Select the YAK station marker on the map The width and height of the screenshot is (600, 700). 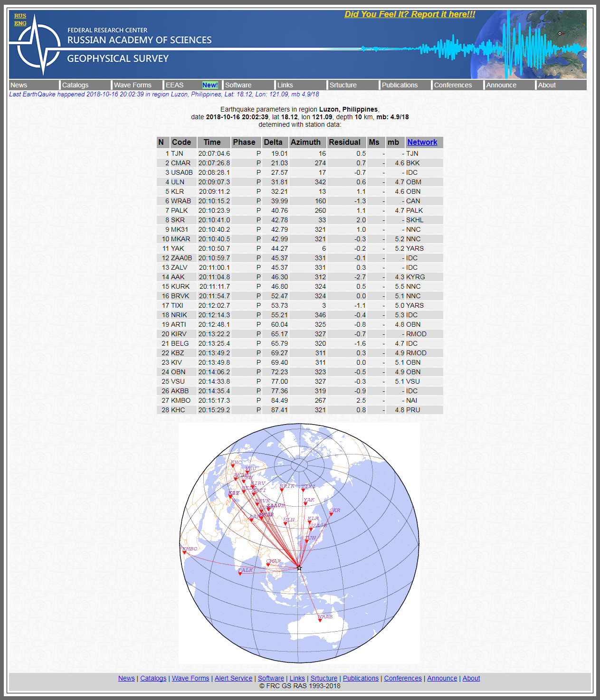pyautogui.click(x=305, y=504)
